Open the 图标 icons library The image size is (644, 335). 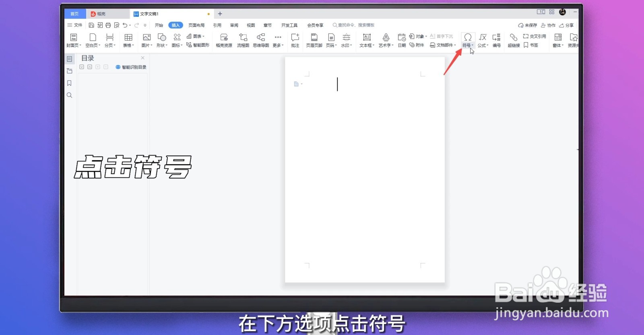(x=177, y=40)
